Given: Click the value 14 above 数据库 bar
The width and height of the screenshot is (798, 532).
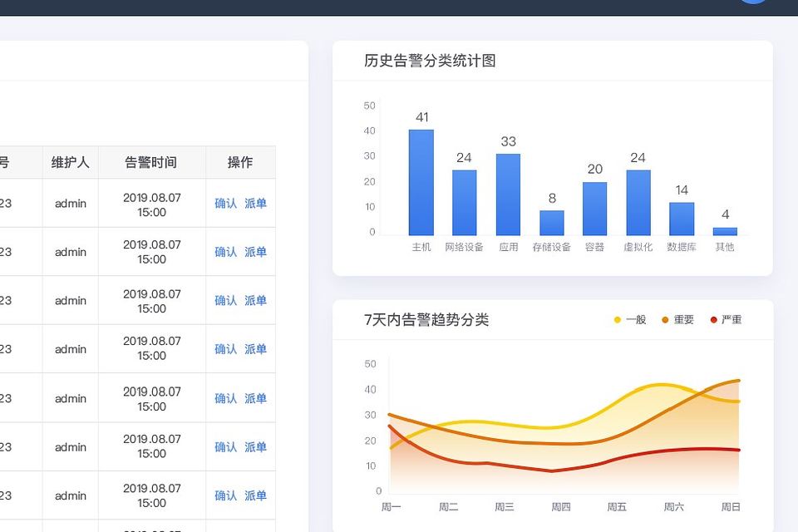Looking at the screenshot, I should click(682, 190).
